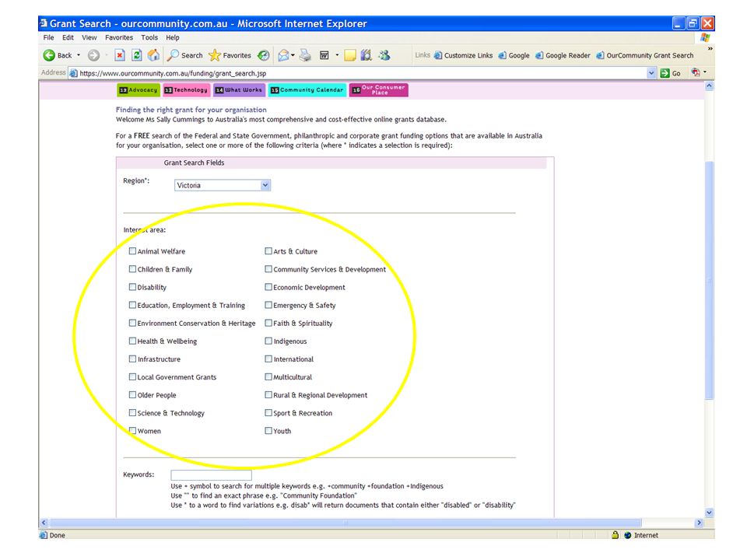Click the Go button beside address bar
Screen dimensions: 747x560
pos(671,73)
